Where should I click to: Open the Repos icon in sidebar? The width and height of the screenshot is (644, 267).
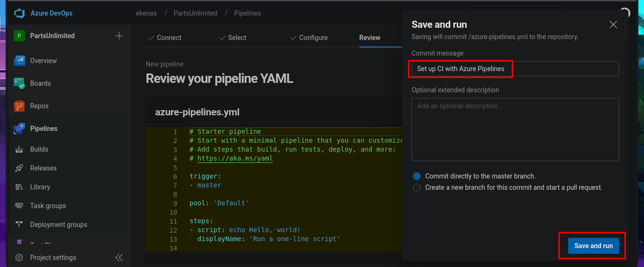19,106
